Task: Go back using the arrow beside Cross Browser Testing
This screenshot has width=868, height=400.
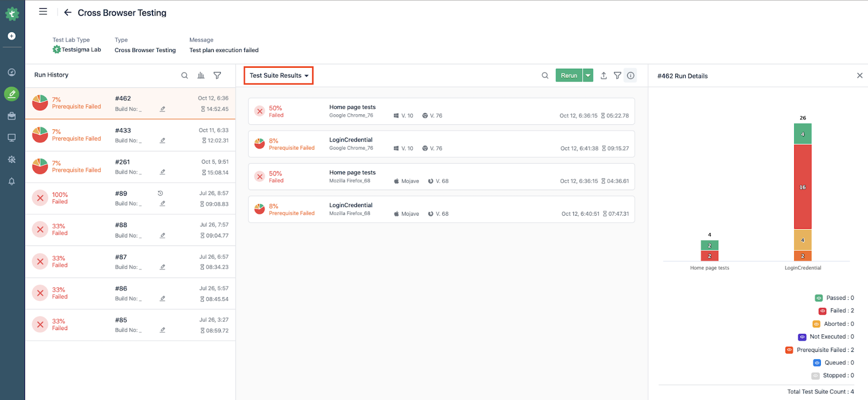Action: point(68,12)
